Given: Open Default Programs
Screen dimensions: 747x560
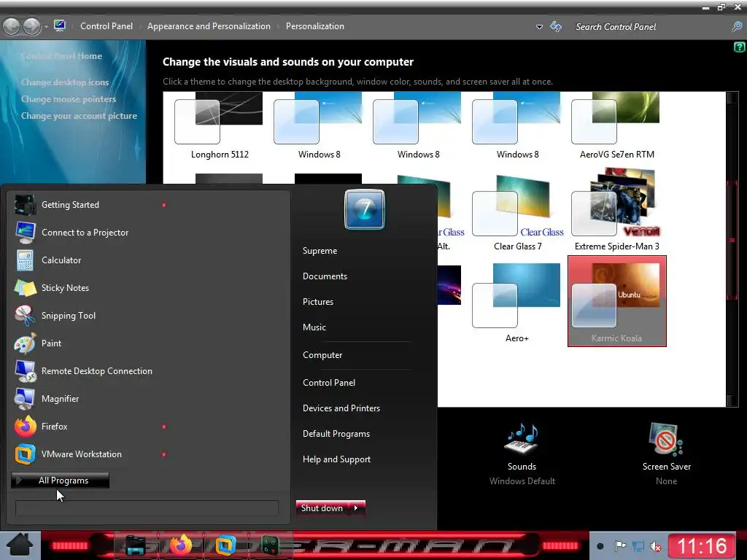Looking at the screenshot, I should [x=336, y=433].
